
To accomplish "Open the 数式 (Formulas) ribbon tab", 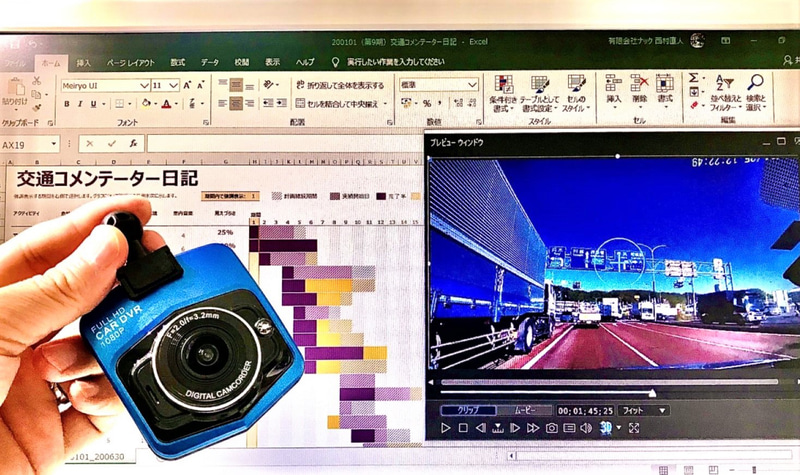I will pos(178,62).
